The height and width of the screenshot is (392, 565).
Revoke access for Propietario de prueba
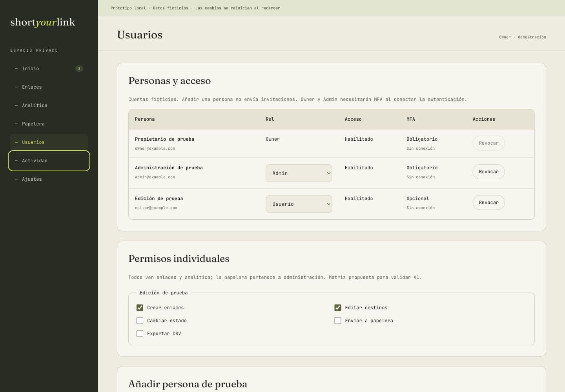(x=488, y=143)
